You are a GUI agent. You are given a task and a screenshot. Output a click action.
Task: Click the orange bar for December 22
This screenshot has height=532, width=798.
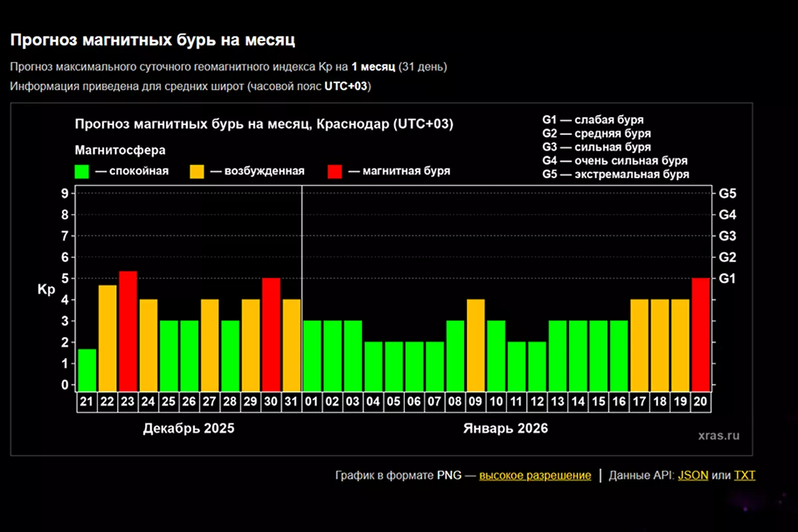[108, 338]
